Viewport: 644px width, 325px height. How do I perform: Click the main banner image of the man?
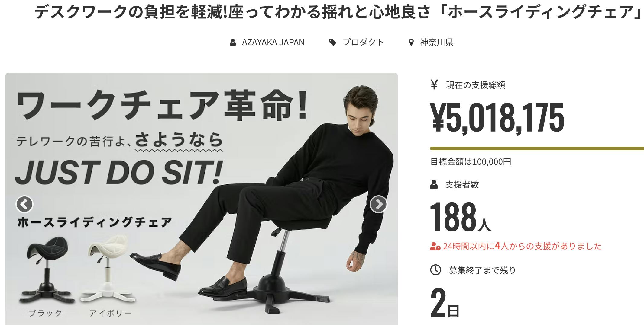point(202,199)
